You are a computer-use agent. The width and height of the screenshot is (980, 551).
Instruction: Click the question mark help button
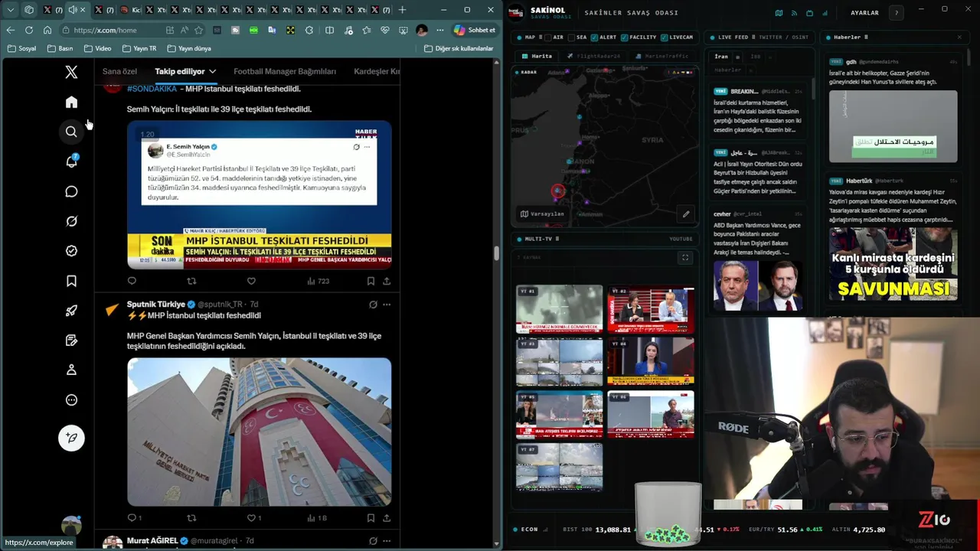coord(896,13)
